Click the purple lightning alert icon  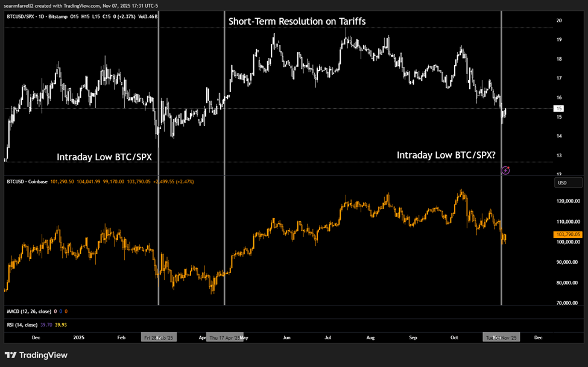click(x=505, y=171)
